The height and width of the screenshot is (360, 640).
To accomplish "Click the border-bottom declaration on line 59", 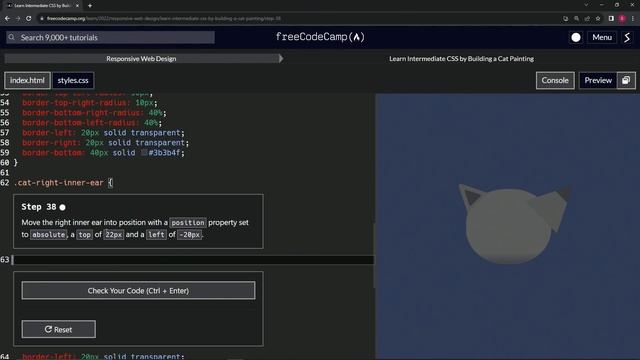I will click(x=103, y=153).
